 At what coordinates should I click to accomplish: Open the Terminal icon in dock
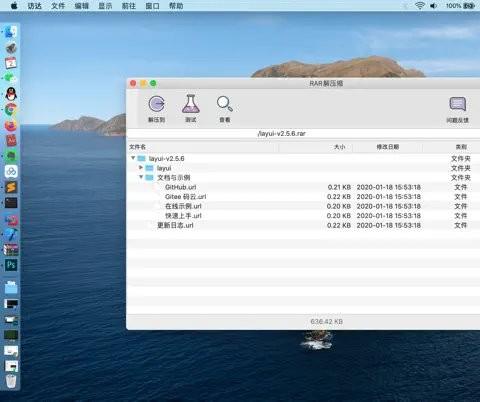tap(11, 203)
